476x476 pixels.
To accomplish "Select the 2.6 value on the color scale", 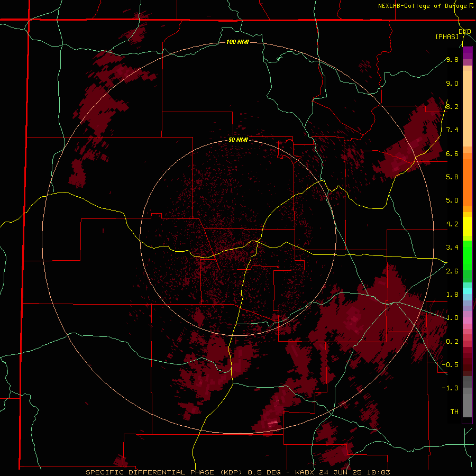I will pyautogui.click(x=452, y=271).
